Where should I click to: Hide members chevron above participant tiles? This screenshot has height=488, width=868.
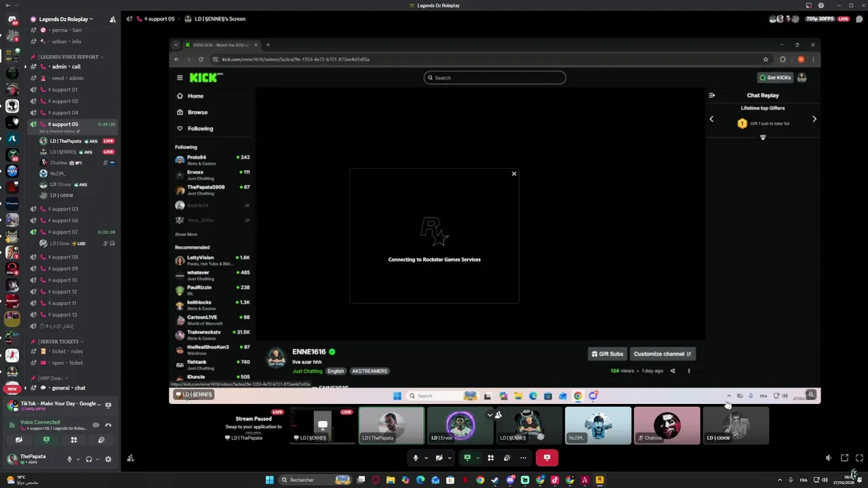(x=490, y=414)
